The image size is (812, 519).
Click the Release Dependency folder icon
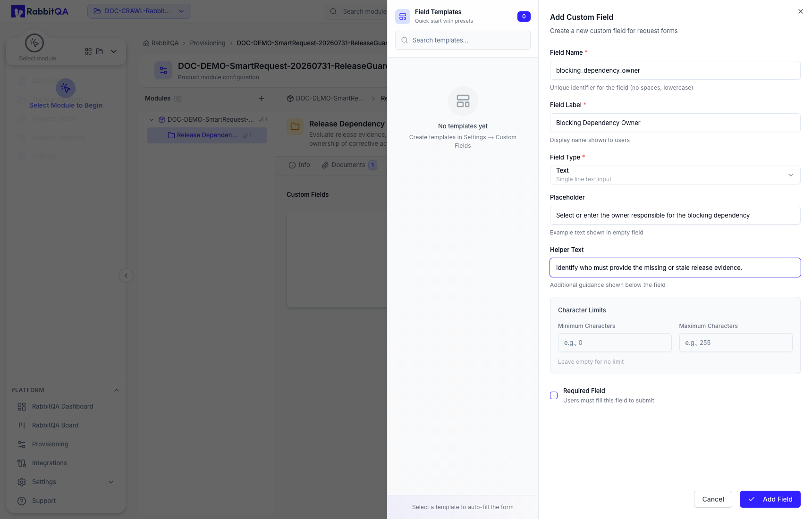tap(295, 126)
